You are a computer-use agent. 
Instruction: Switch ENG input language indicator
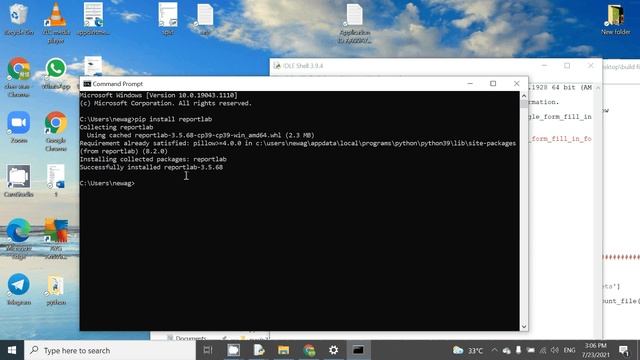(569, 350)
